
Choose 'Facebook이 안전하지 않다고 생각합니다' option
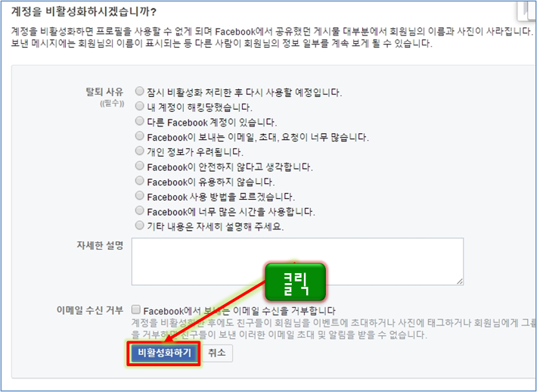(139, 166)
